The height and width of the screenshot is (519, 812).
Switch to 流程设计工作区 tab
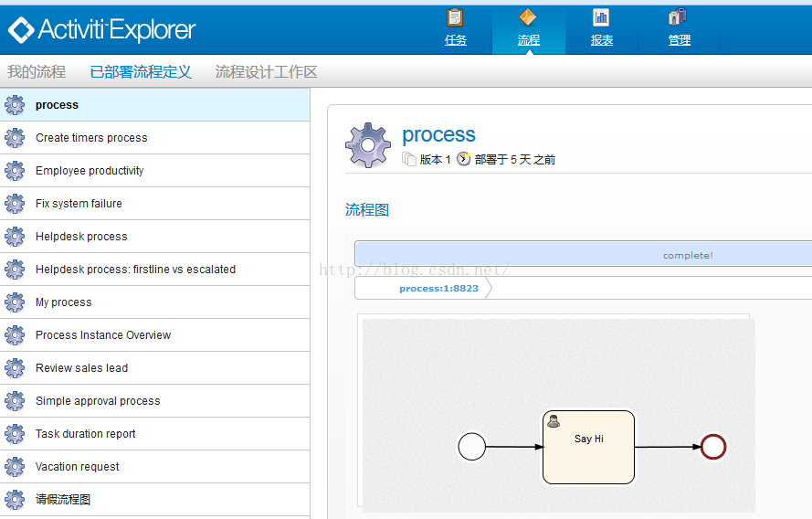point(266,71)
